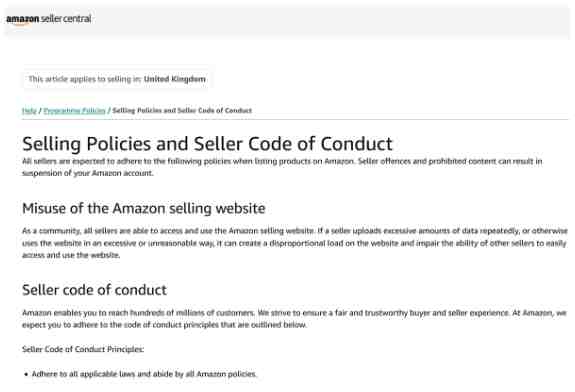Screen dimensions: 575x392
Task: Click the 'Adhere to all applicable laws' bullet item
Action: [144, 374]
